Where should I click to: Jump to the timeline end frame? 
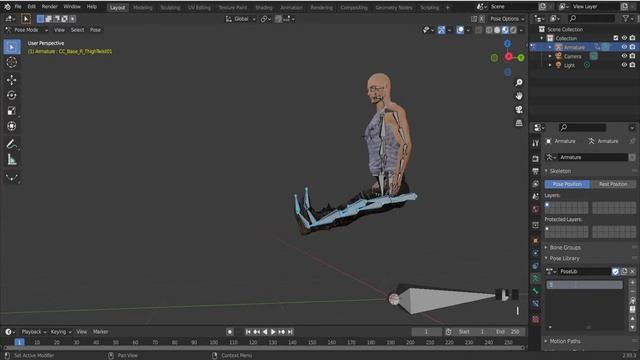[x=290, y=332]
